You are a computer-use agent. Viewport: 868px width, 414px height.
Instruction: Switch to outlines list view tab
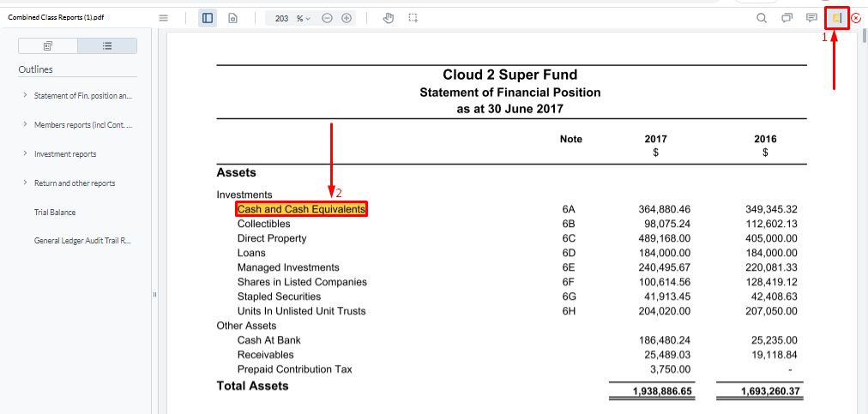107,46
